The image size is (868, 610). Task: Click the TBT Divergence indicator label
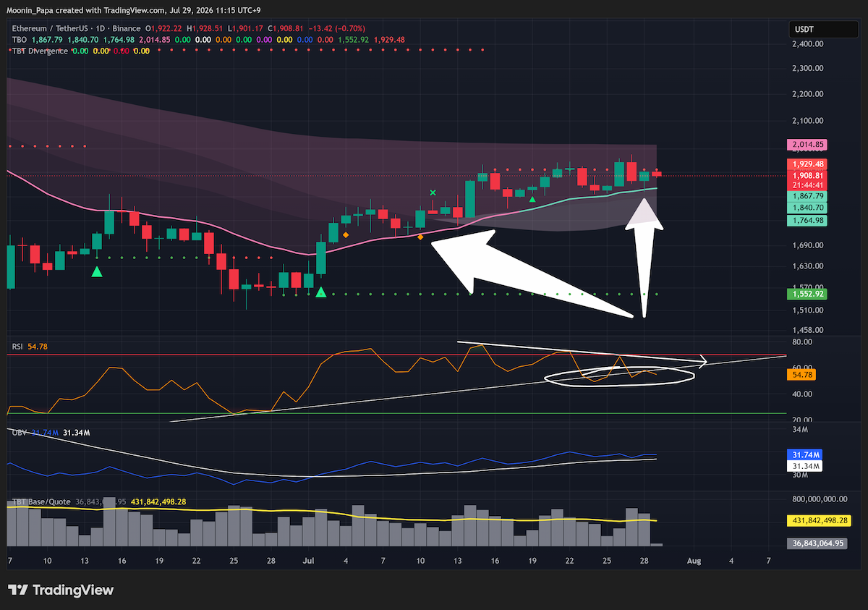[x=41, y=51]
